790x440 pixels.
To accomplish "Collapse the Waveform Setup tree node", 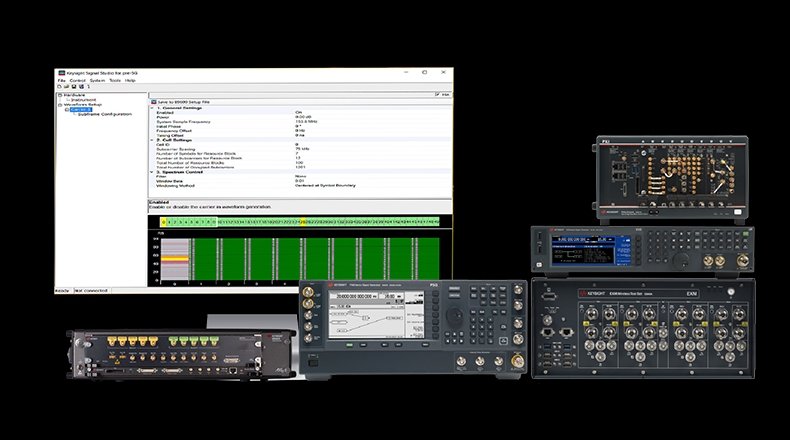I will [x=59, y=104].
